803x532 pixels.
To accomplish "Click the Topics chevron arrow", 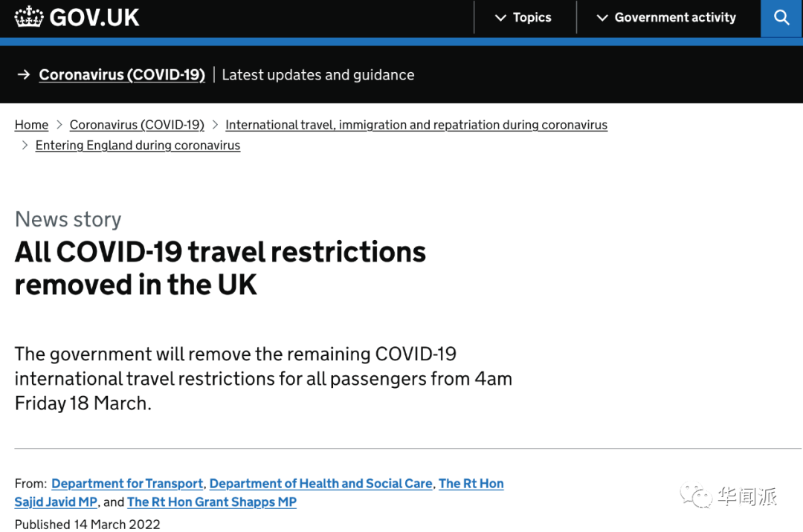I will click(x=500, y=18).
